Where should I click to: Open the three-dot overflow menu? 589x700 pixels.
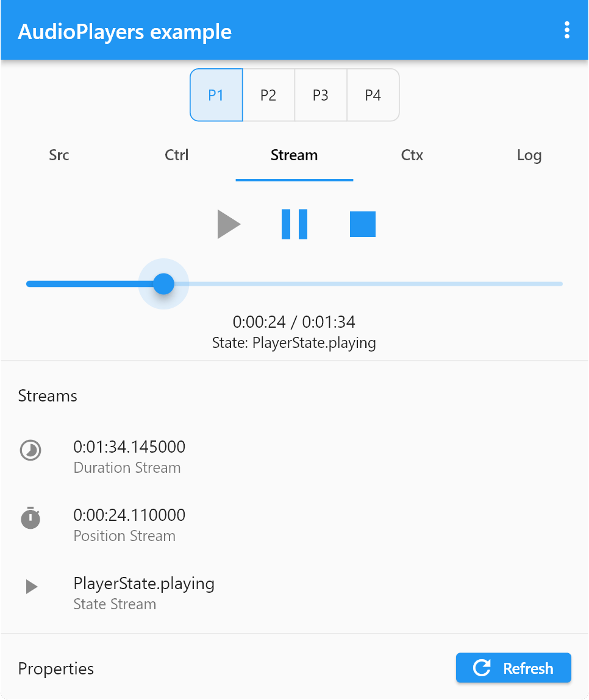(x=566, y=30)
